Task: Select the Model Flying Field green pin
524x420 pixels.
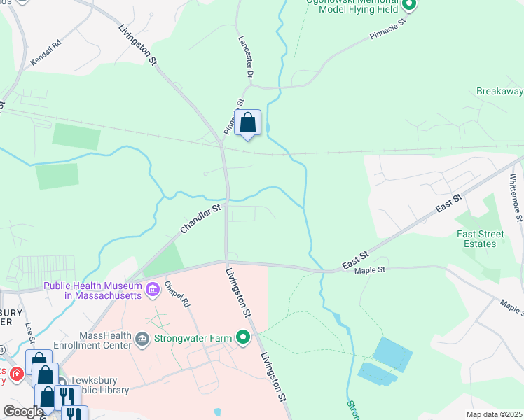Action: coord(409,5)
